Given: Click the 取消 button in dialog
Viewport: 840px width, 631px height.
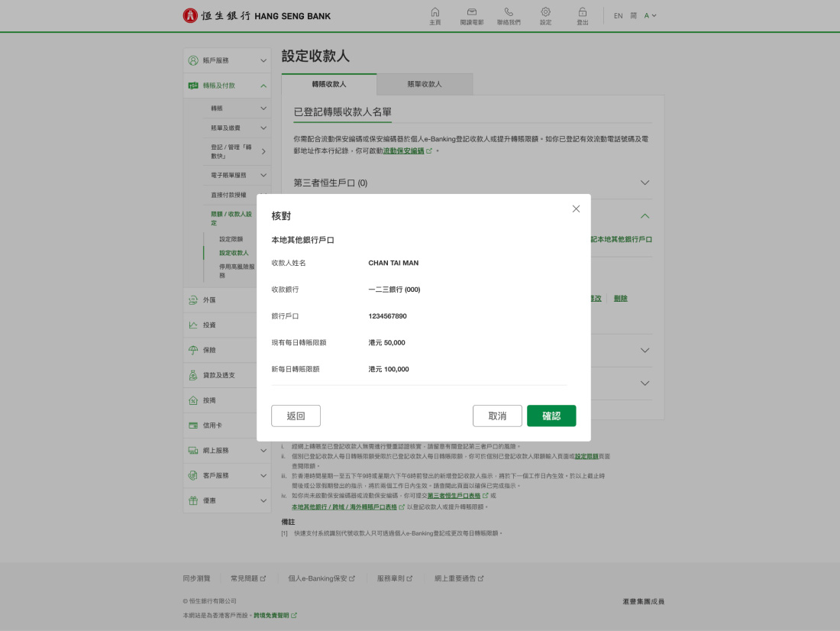Looking at the screenshot, I should point(497,416).
